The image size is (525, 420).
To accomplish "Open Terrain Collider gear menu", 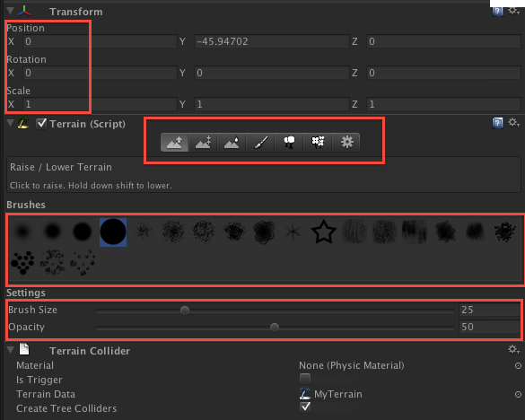I will pos(513,350).
